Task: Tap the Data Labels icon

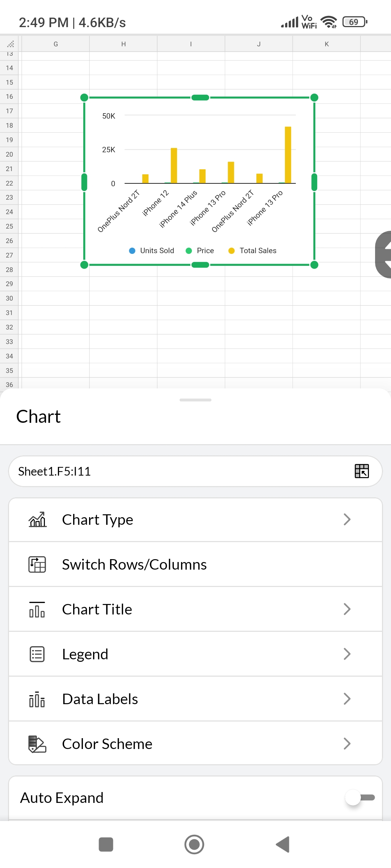Action: pyautogui.click(x=37, y=699)
